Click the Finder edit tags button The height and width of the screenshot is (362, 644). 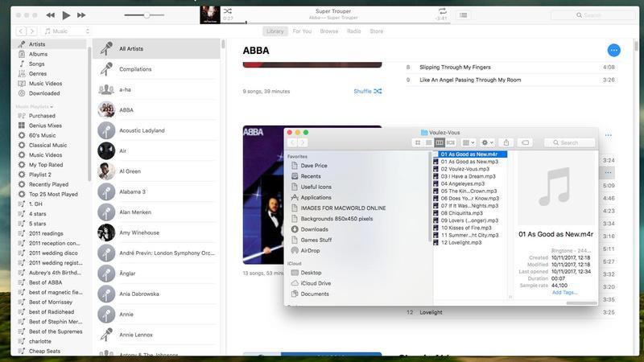(525, 142)
